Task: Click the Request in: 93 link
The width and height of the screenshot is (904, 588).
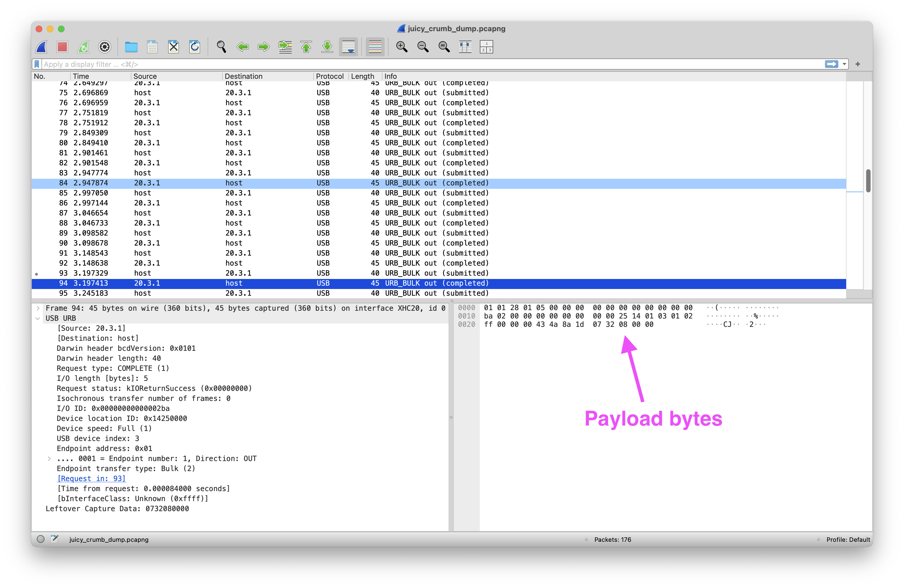Action: pos(91,479)
